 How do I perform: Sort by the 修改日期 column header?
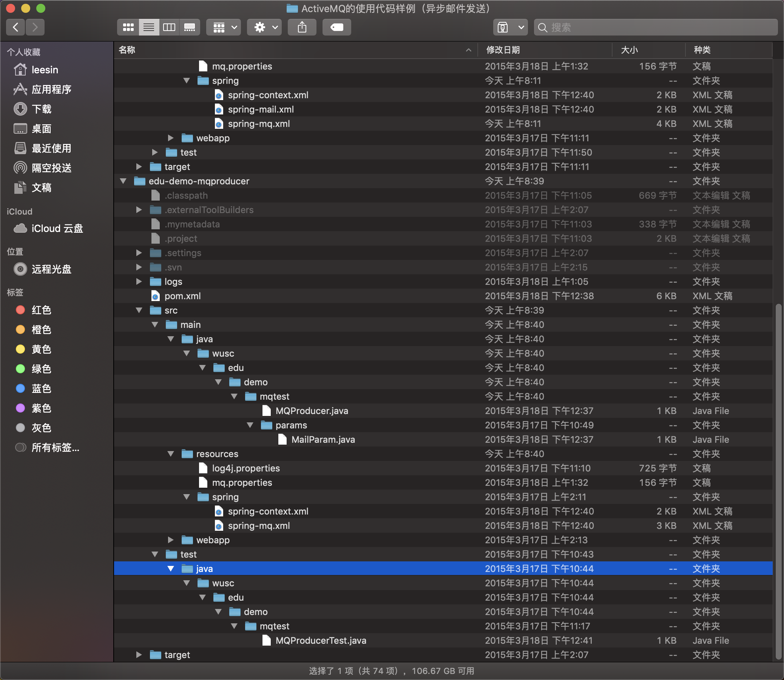click(x=545, y=50)
